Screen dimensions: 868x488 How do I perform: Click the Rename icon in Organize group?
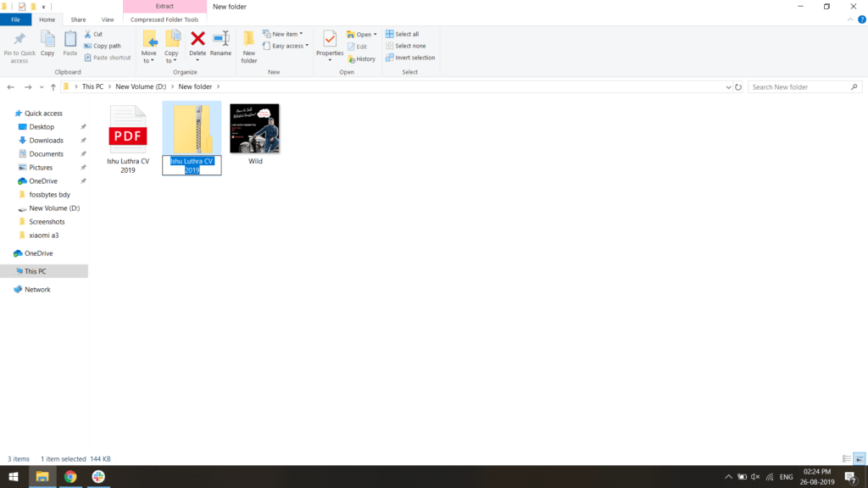(x=221, y=44)
